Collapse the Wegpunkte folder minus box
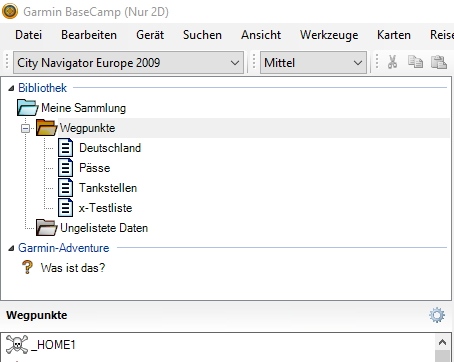The height and width of the screenshot is (362, 454). click(x=25, y=128)
